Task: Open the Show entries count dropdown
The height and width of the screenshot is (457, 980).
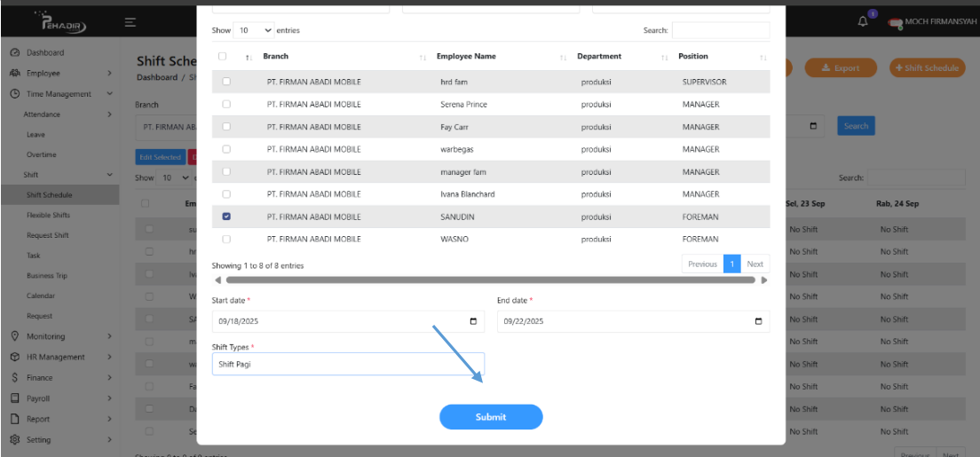Action: click(x=255, y=30)
